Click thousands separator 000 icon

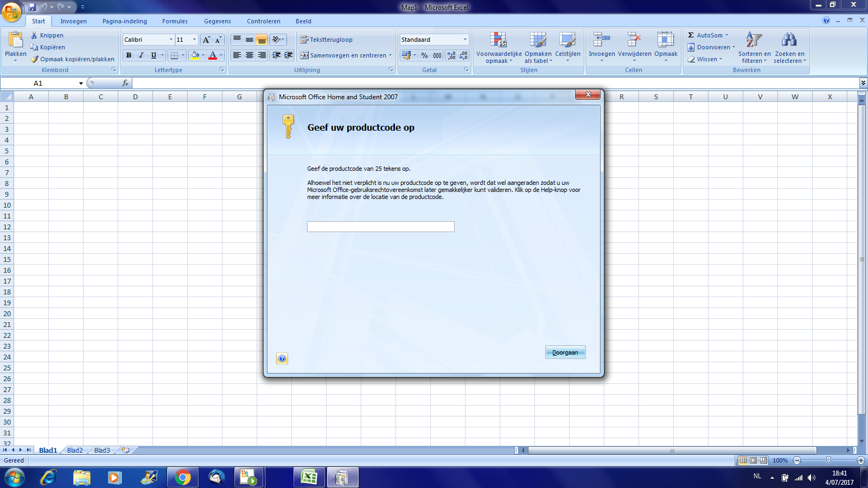tap(437, 55)
